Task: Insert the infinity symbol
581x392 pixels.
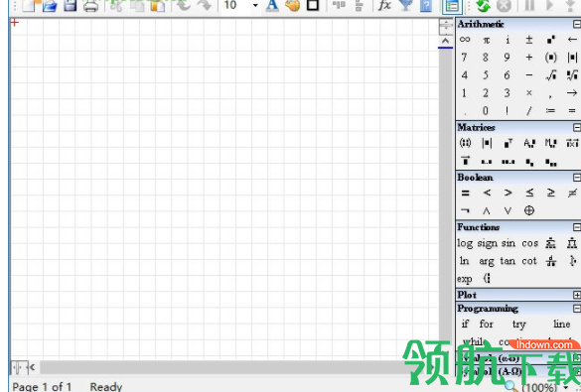Action: tap(465, 40)
